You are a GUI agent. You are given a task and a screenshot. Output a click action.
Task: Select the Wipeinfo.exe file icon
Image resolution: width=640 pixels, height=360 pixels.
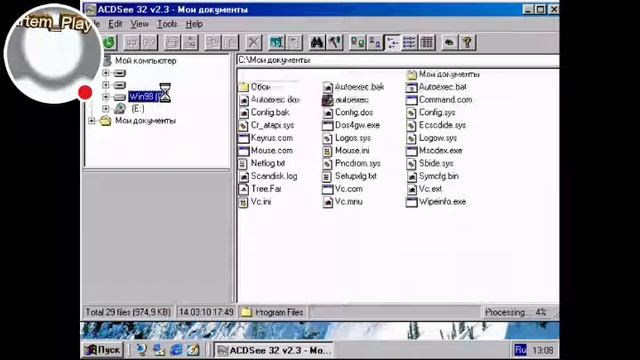click(x=411, y=202)
